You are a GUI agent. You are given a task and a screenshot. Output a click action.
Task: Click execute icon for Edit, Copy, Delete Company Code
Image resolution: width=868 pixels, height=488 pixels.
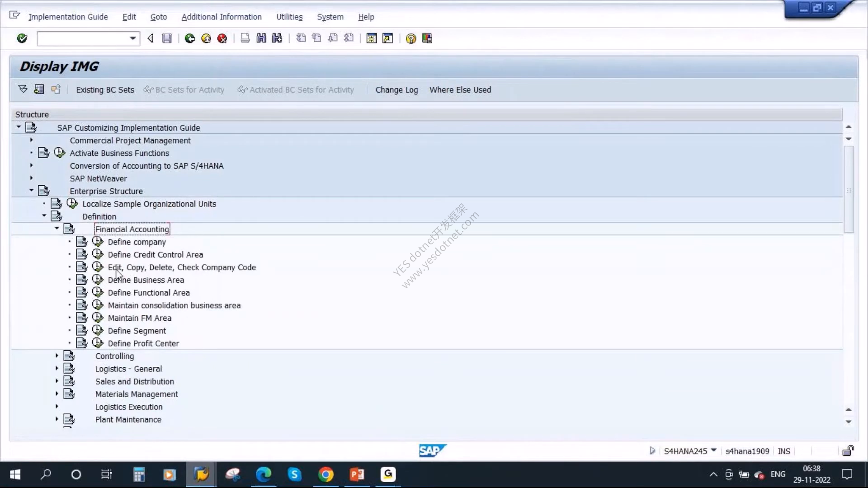click(x=98, y=267)
